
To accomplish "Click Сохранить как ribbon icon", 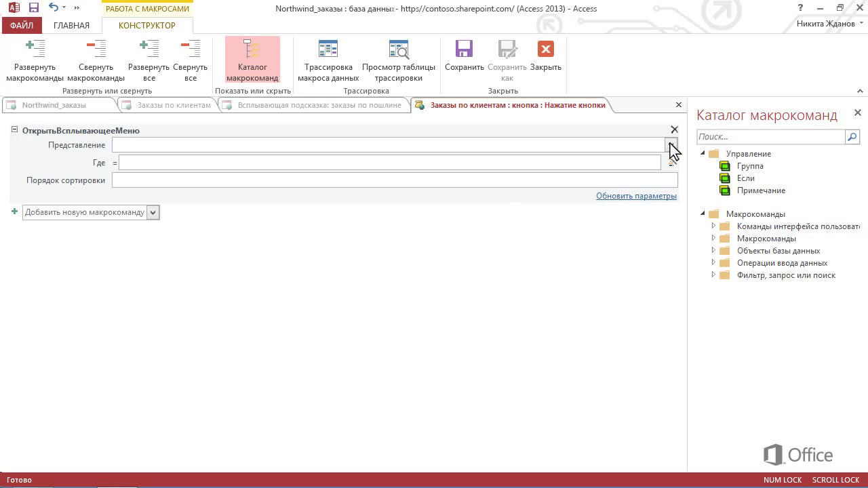I will click(507, 60).
